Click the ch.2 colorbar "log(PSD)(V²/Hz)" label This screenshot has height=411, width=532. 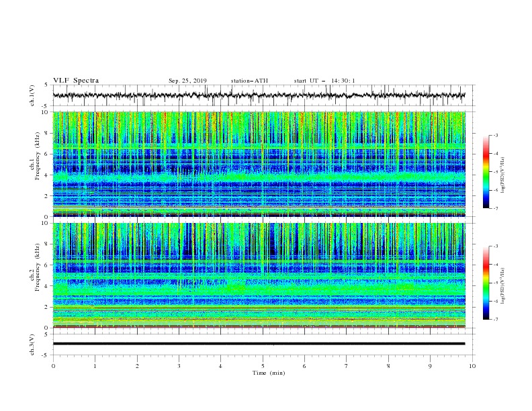click(502, 286)
